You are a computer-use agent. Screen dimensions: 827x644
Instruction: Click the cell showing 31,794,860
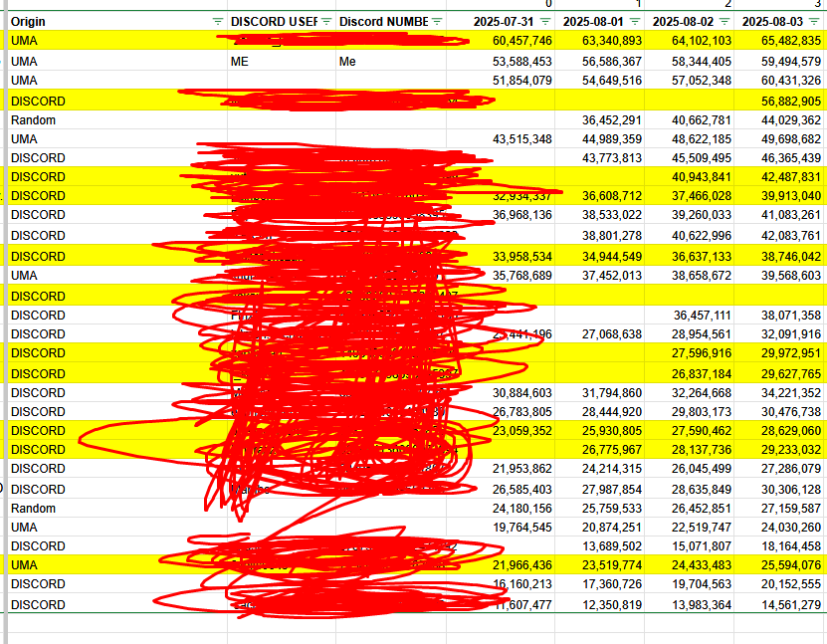[599, 393]
